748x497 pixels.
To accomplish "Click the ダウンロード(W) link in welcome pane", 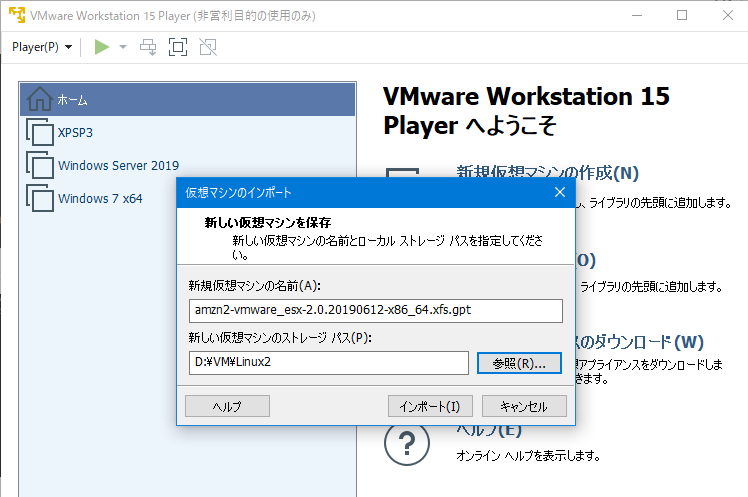I will click(x=639, y=342).
